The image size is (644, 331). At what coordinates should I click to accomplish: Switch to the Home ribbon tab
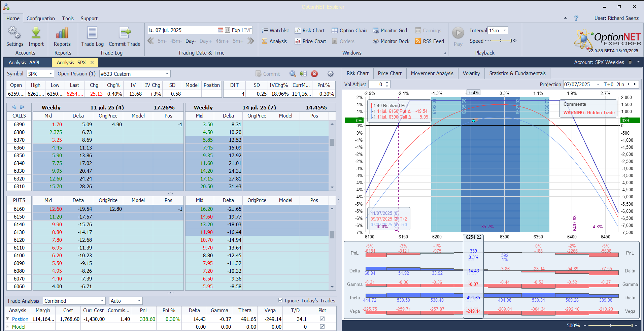[13, 19]
